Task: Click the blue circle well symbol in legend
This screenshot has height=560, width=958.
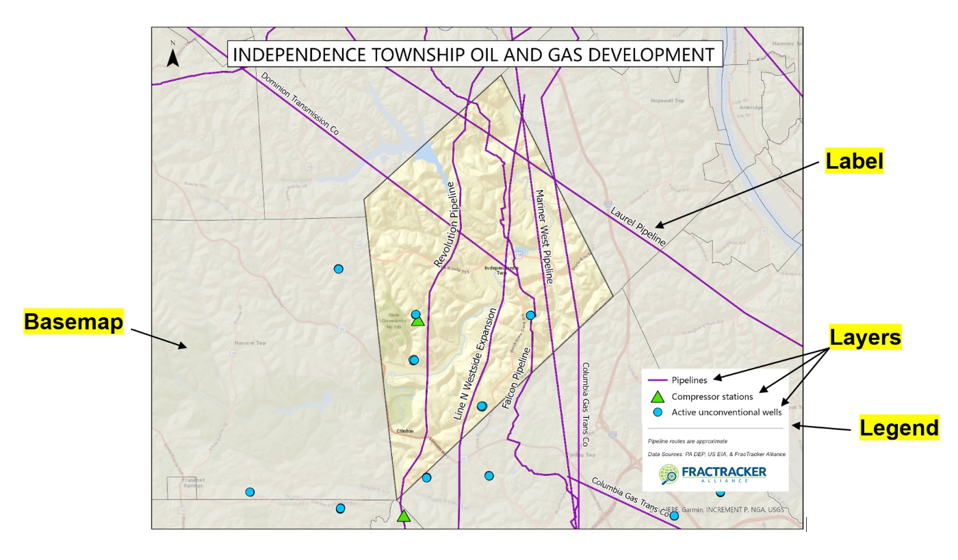Action: point(657,412)
